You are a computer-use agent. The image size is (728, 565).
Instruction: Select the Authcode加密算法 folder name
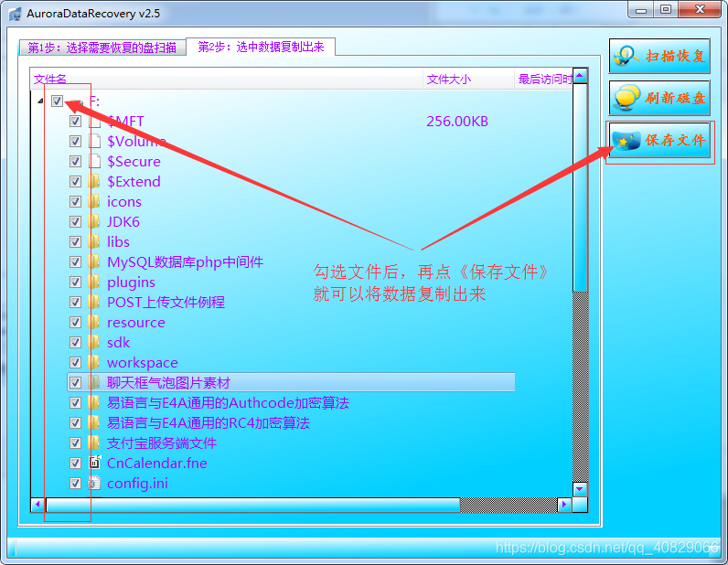pos(228,402)
